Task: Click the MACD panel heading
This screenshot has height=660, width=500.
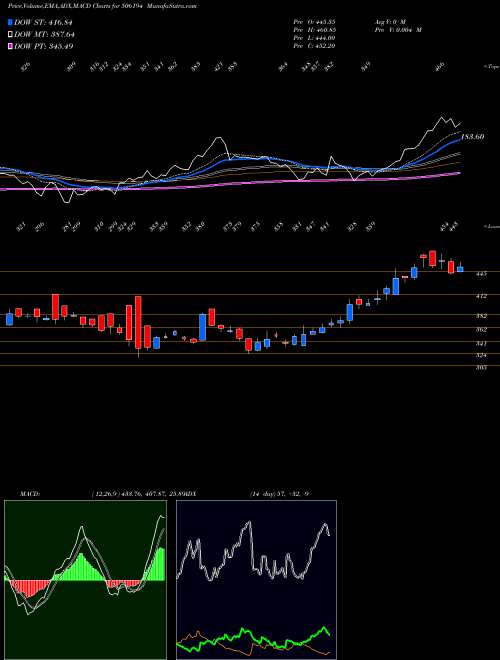Action: 30,493
